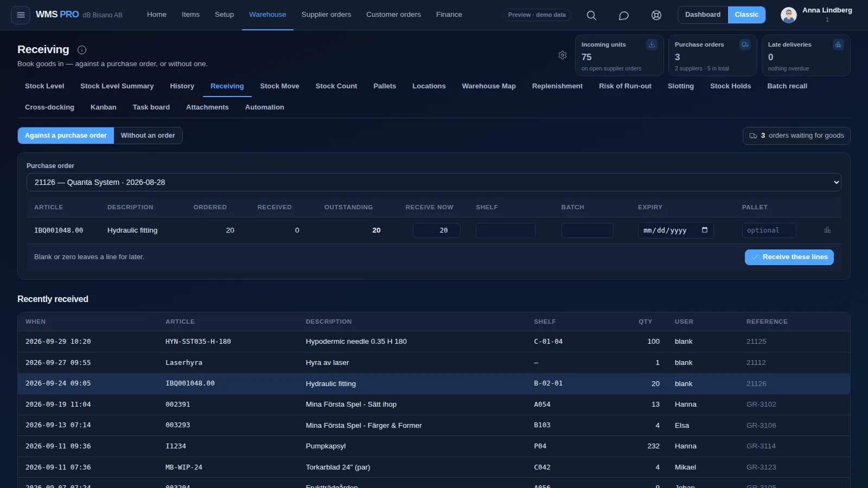Open the hamburger menu

[21, 15]
